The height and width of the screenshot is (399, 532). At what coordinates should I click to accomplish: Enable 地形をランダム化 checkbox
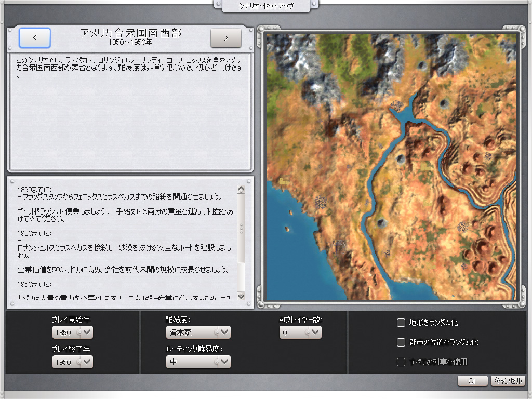[401, 322]
